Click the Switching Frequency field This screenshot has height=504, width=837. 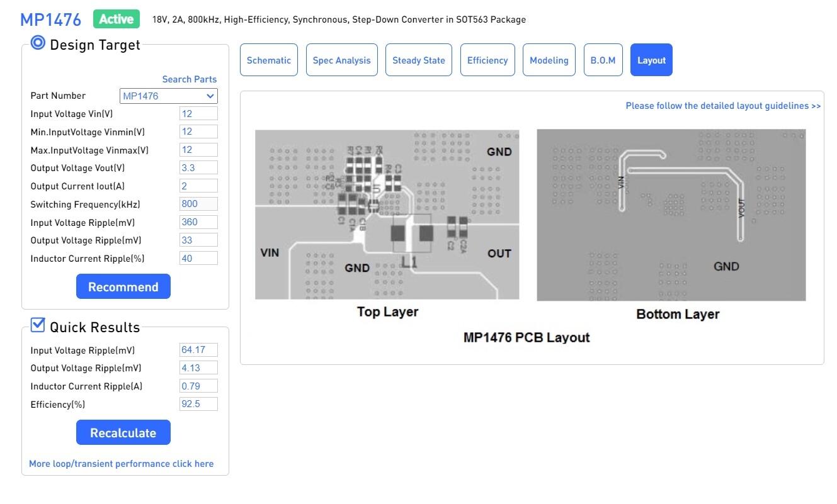(198, 204)
